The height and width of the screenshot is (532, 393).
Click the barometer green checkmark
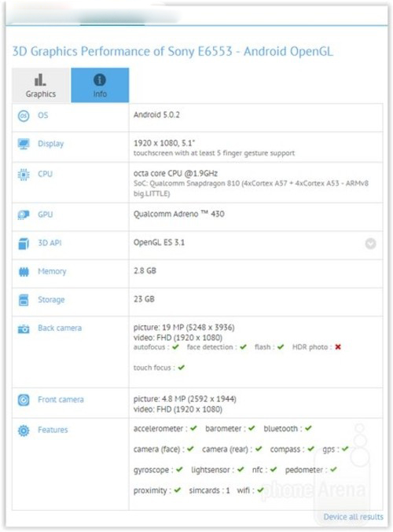point(252,428)
